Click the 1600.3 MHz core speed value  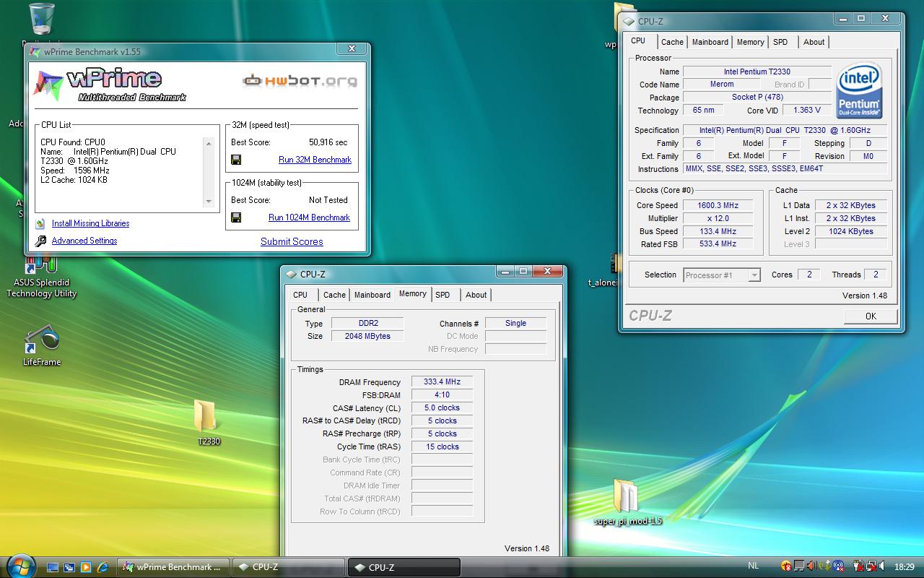point(718,205)
